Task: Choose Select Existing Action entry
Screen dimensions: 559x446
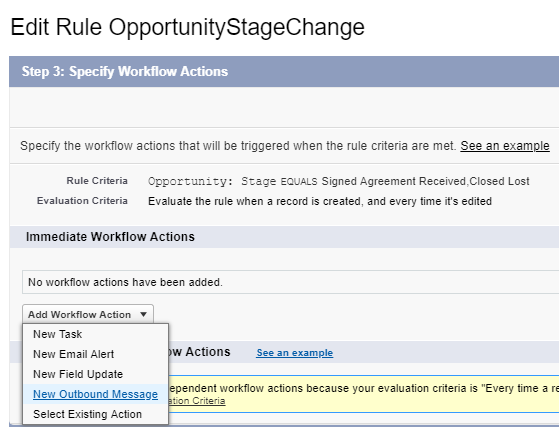Action: point(87,414)
